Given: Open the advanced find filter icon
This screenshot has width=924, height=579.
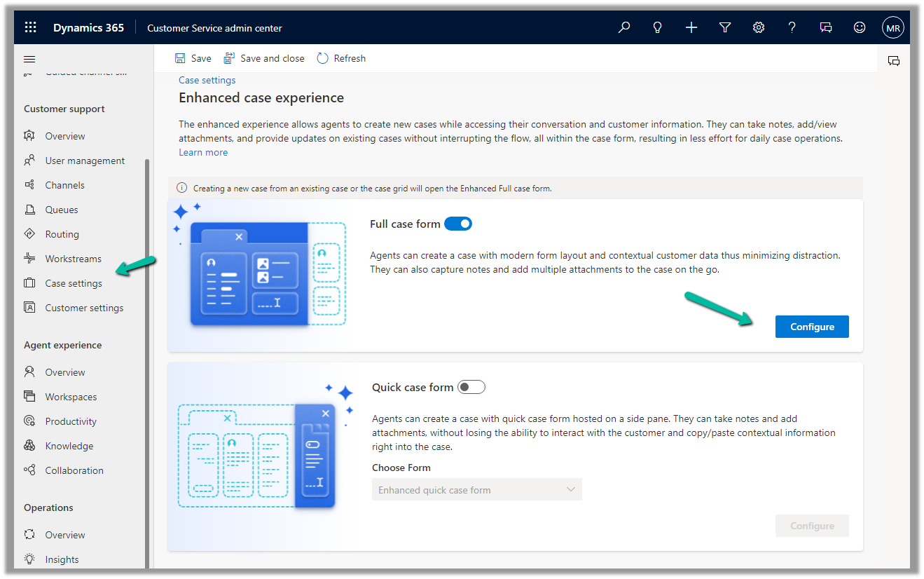Looking at the screenshot, I should pyautogui.click(x=725, y=27).
